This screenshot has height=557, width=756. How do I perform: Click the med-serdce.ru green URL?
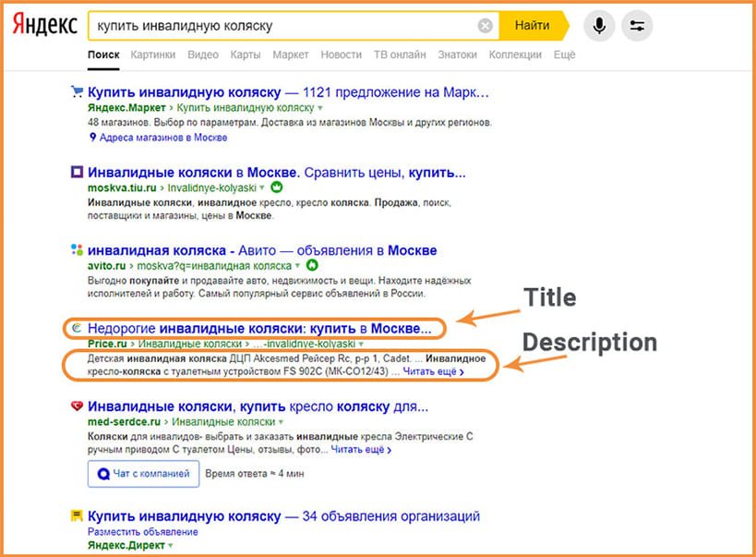[124, 422]
